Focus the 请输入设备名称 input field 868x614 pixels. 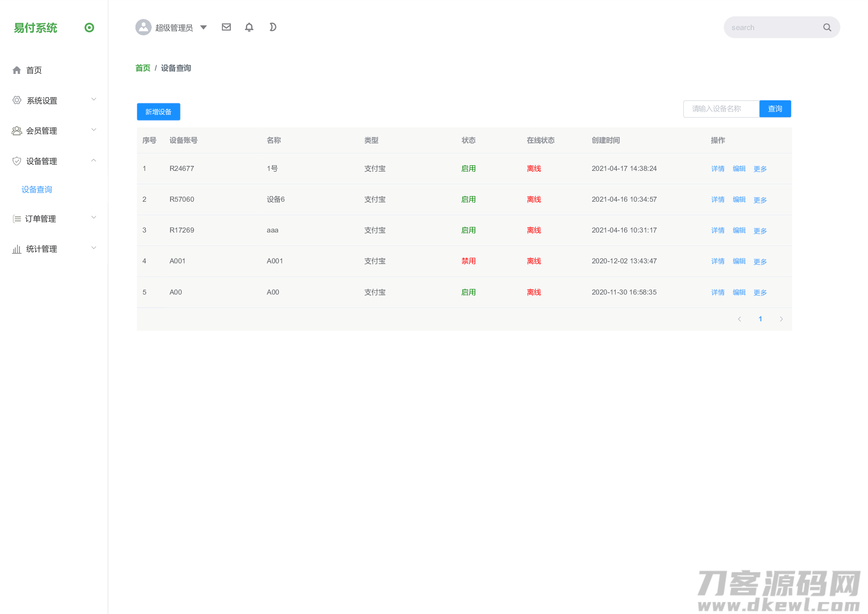721,109
